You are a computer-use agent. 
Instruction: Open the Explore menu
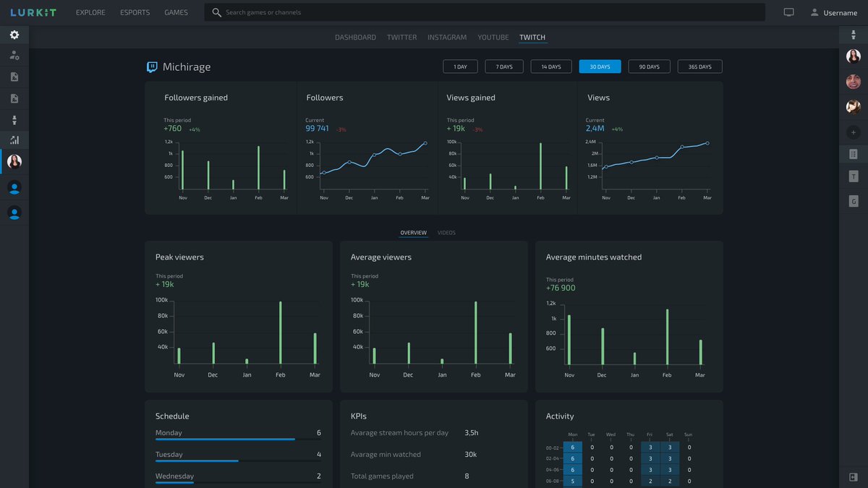pyautogui.click(x=90, y=12)
